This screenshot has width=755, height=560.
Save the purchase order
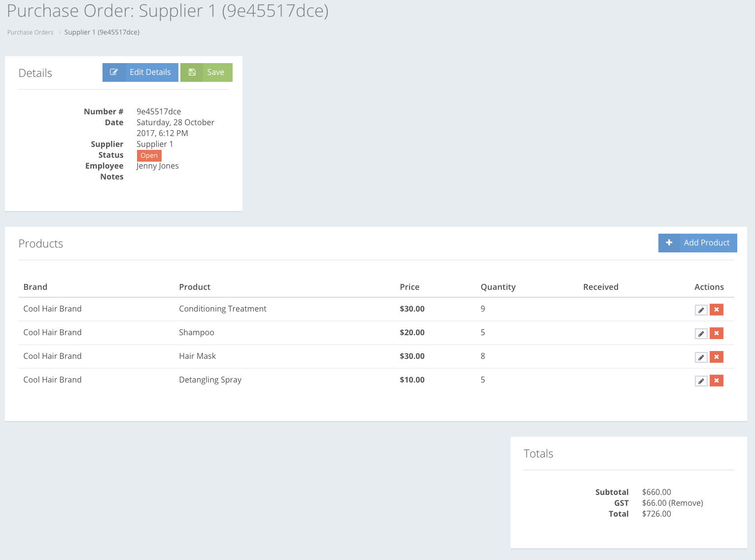coord(206,72)
